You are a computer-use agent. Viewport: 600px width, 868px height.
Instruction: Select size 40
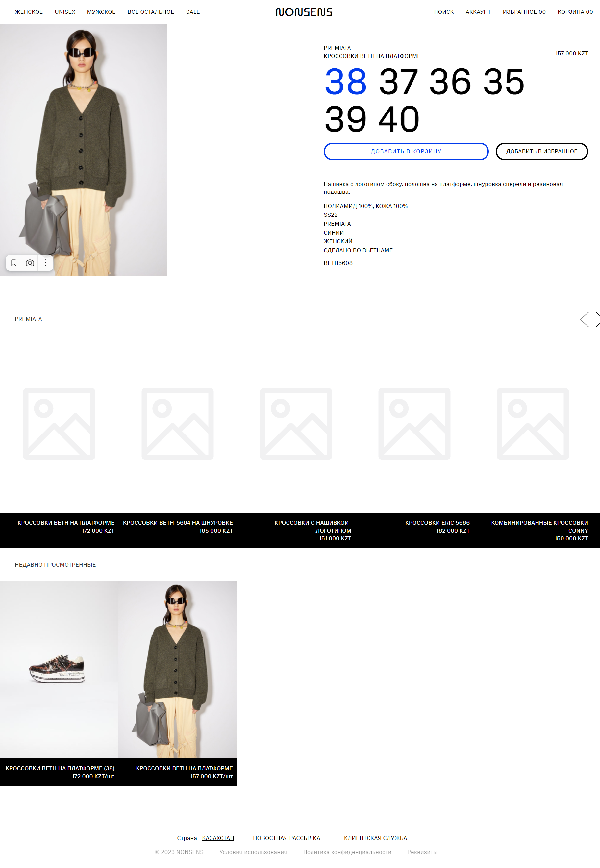tap(399, 119)
